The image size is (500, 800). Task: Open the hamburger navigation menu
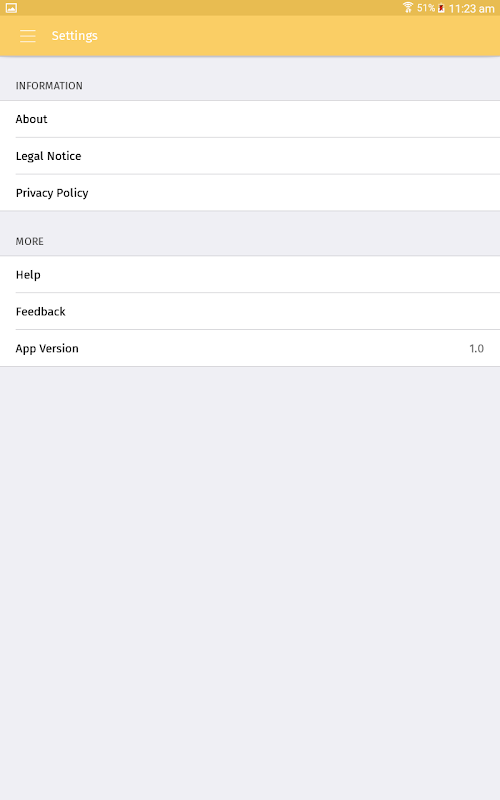28,36
